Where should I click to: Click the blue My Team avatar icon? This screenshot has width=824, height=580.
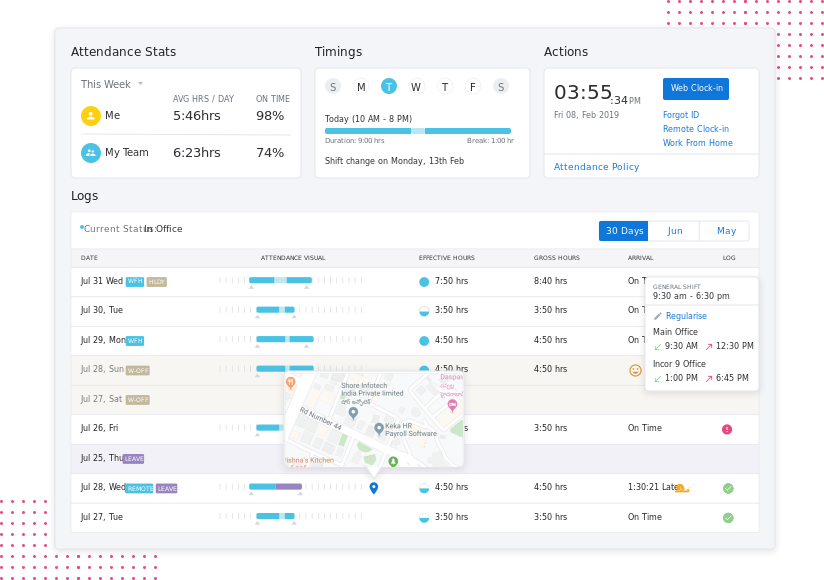click(x=90, y=153)
